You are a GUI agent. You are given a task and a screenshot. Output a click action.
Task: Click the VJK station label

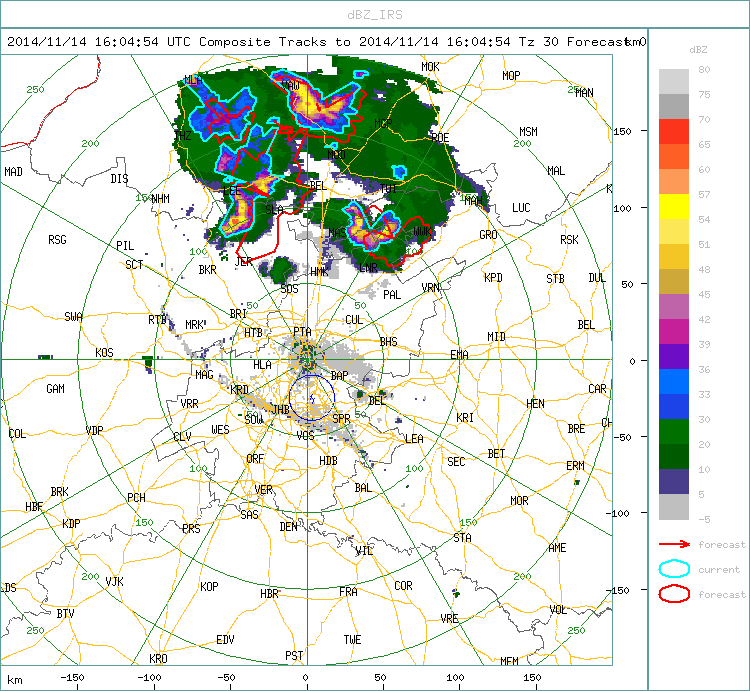114,581
